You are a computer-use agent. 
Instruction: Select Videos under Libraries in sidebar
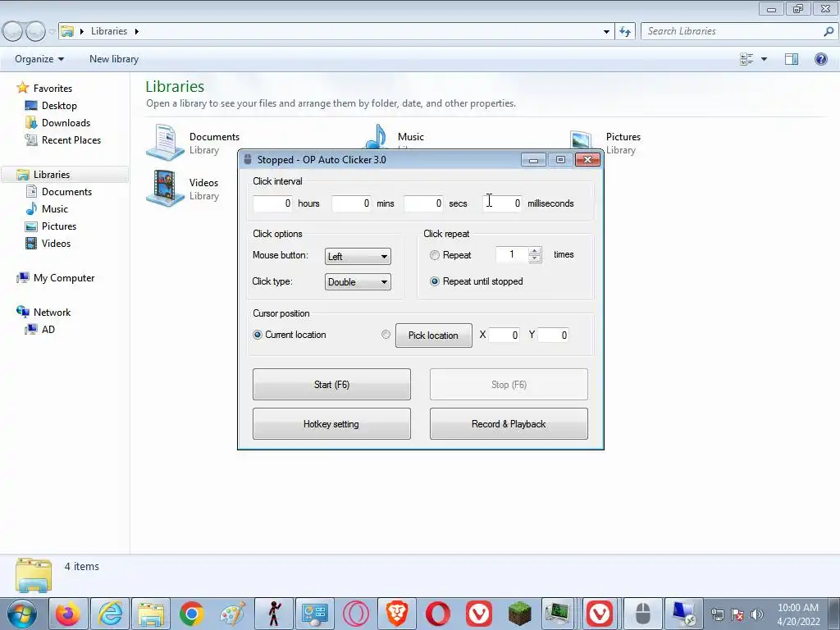(56, 243)
